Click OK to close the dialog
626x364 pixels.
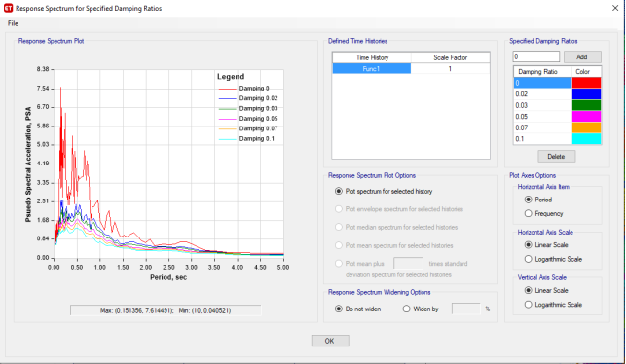pyautogui.click(x=330, y=341)
